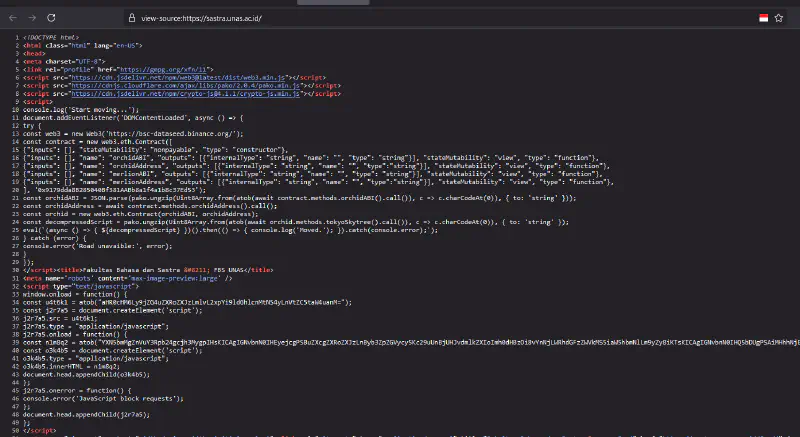Click the "orchidAddress" ABI entry on line 17
Viewport: 800px width, 437px height.
[316, 166]
